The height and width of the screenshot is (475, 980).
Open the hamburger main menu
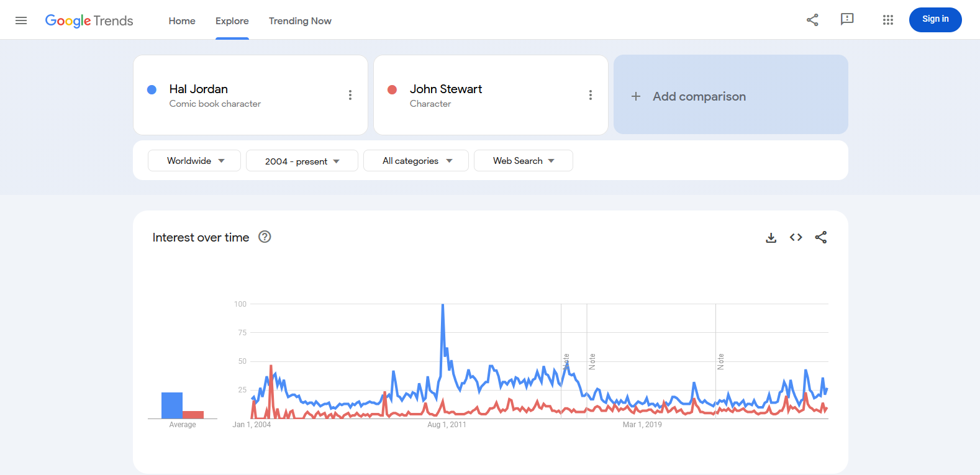pos(21,20)
